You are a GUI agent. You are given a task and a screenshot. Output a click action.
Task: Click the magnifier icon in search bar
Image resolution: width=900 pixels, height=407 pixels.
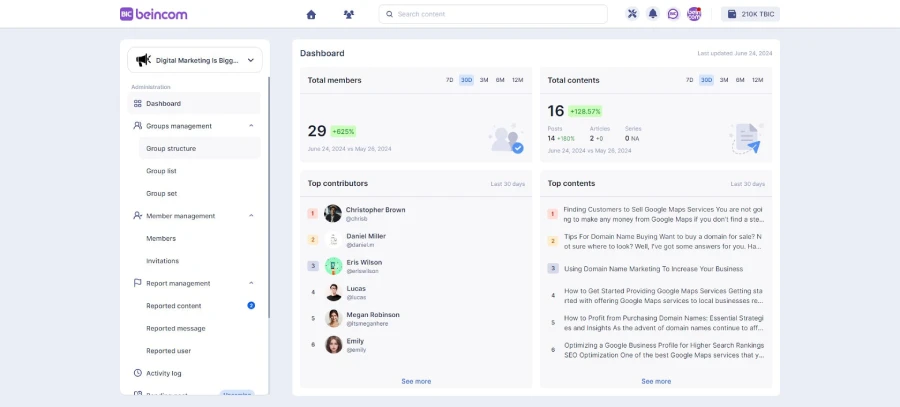[x=389, y=14]
